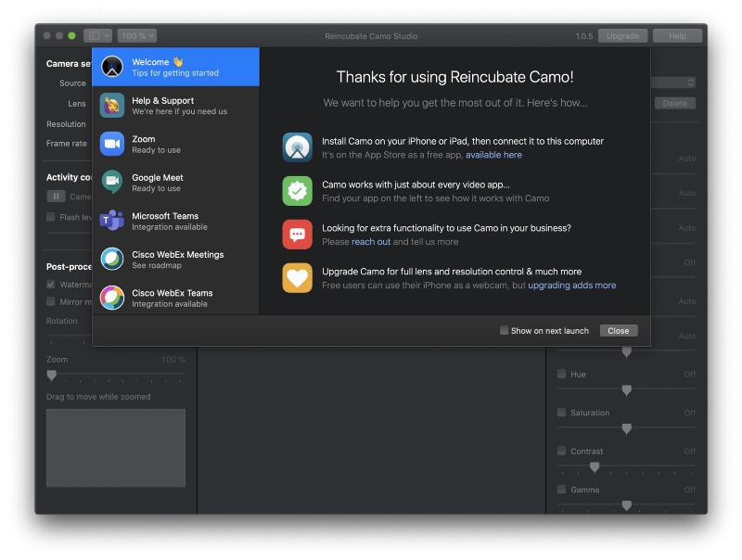The width and height of the screenshot is (742, 560).
Task: Click the Resolution label
Action: pyautogui.click(x=66, y=124)
